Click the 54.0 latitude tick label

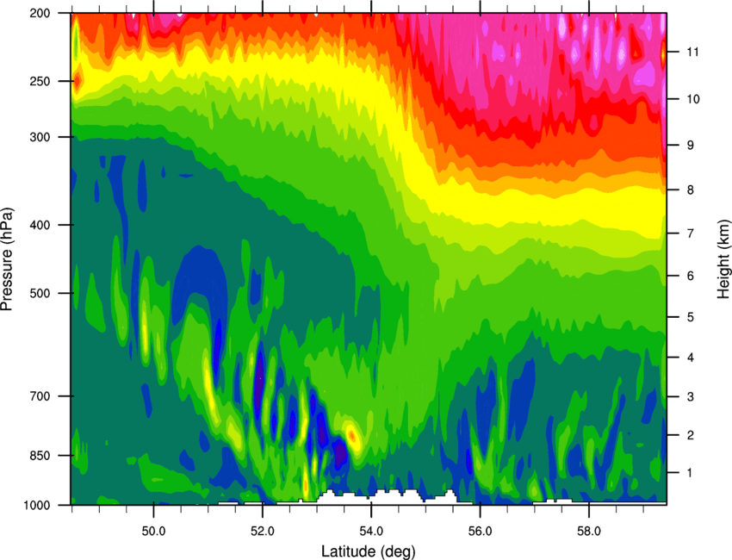(x=371, y=532)
